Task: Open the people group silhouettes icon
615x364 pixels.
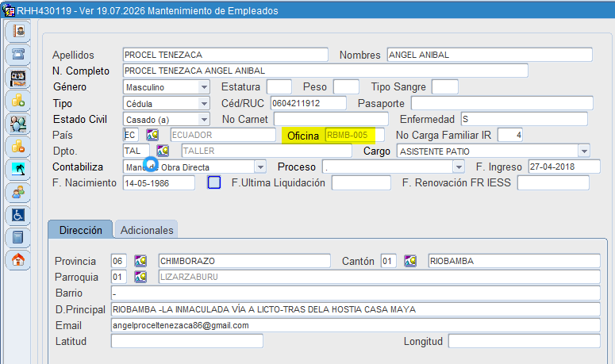Action: point(18,124)
